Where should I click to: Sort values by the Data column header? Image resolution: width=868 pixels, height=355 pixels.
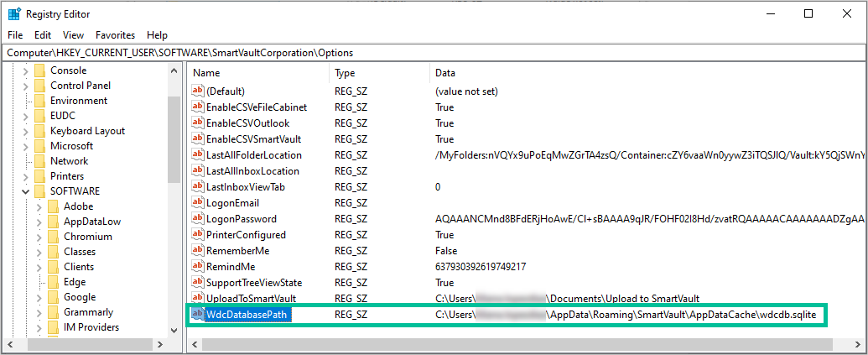[x=648, y=73]
